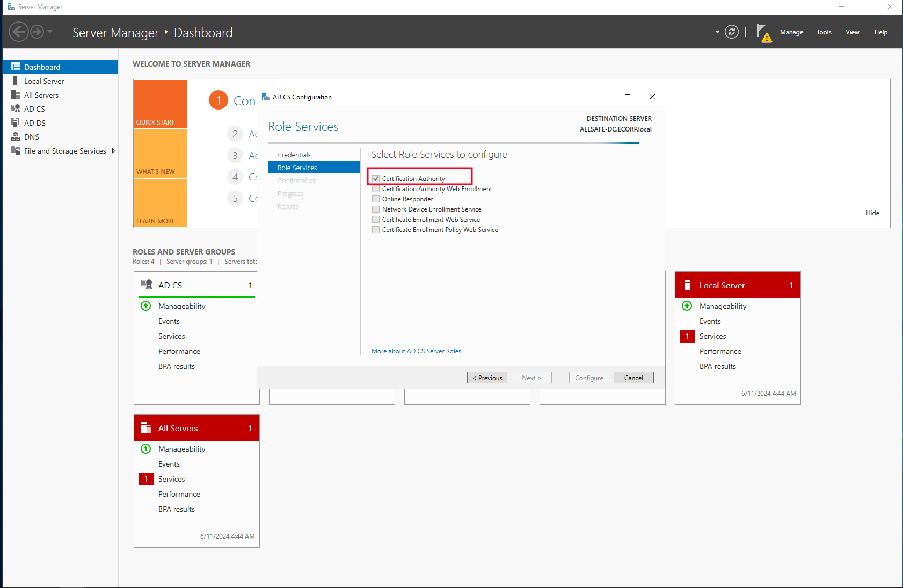Click step 2 circle in welcome tile
This screenshot has height=588, width=903.
235,134
